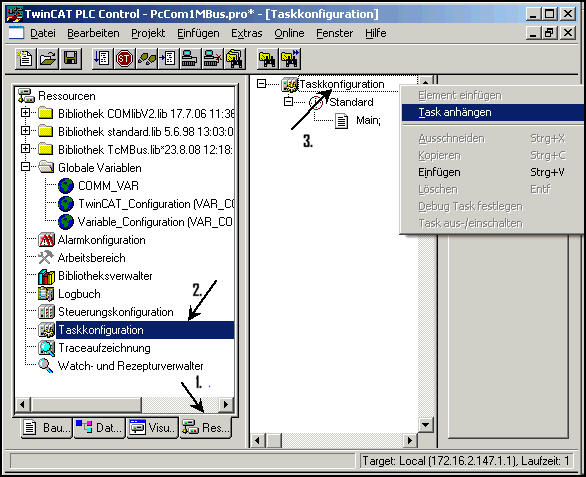Click the Toggle breakpoint toolbar icon
Screen dimensions: 586x477
(x=169, y=59)
